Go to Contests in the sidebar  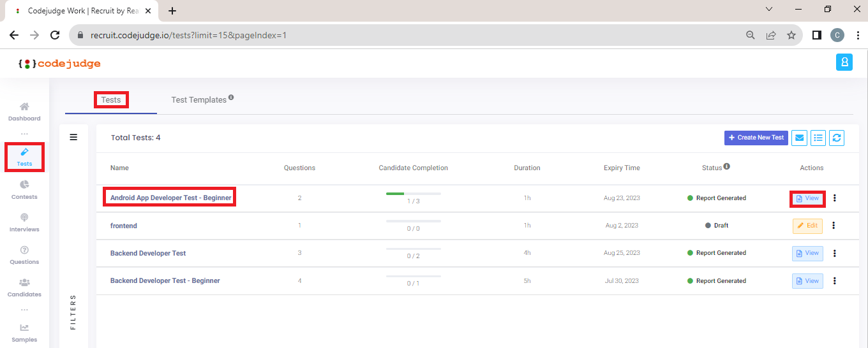[24, 190]
